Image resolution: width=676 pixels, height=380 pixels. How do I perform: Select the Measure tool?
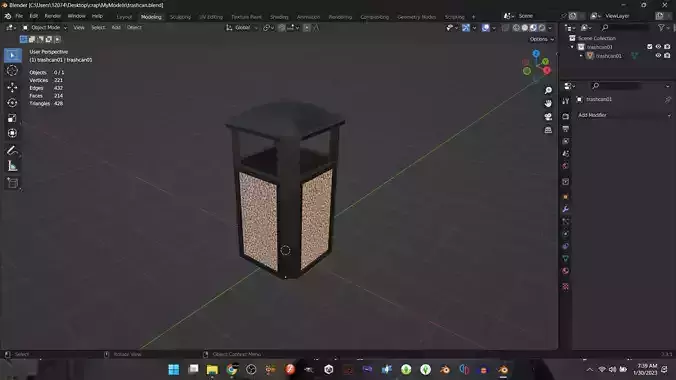tap(13, 166)
